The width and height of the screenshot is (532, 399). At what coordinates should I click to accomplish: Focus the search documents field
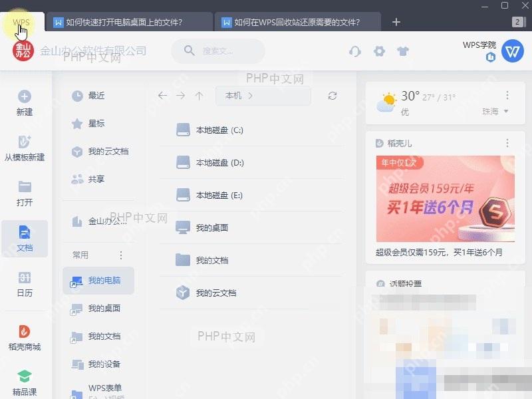tap(218, 51)
